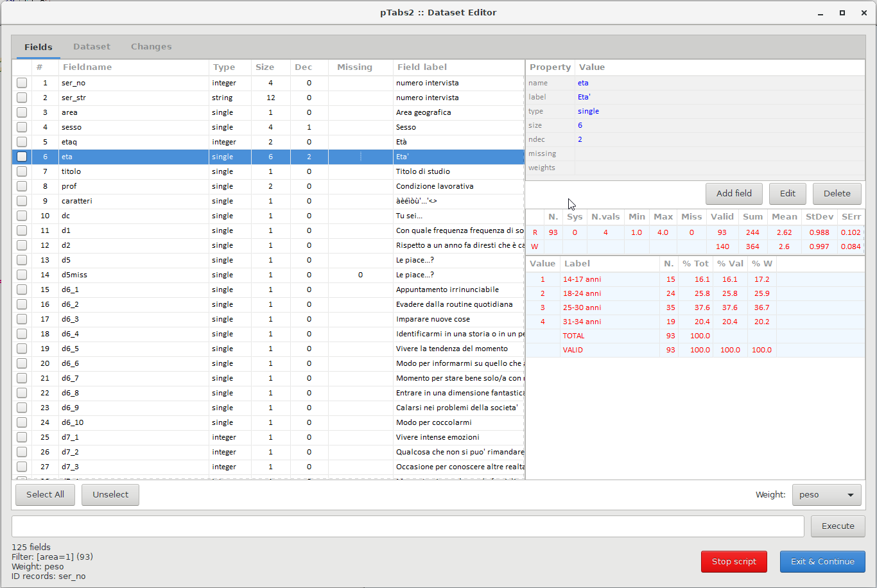Sort by the Type column header
Screen dimensions: 877x588
pos(230,67)
